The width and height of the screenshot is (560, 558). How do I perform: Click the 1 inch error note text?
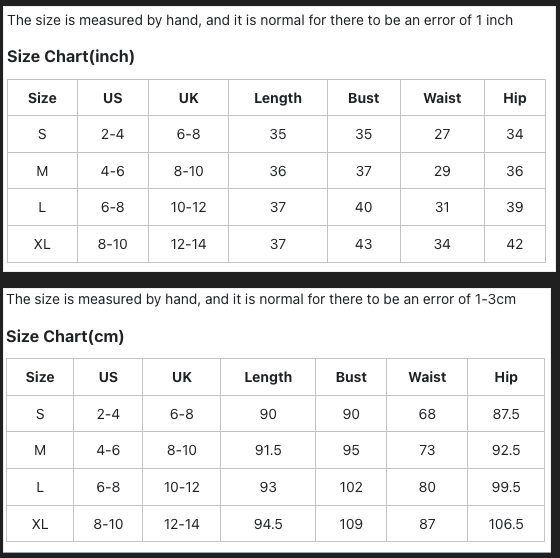click(x=260, y=20)
